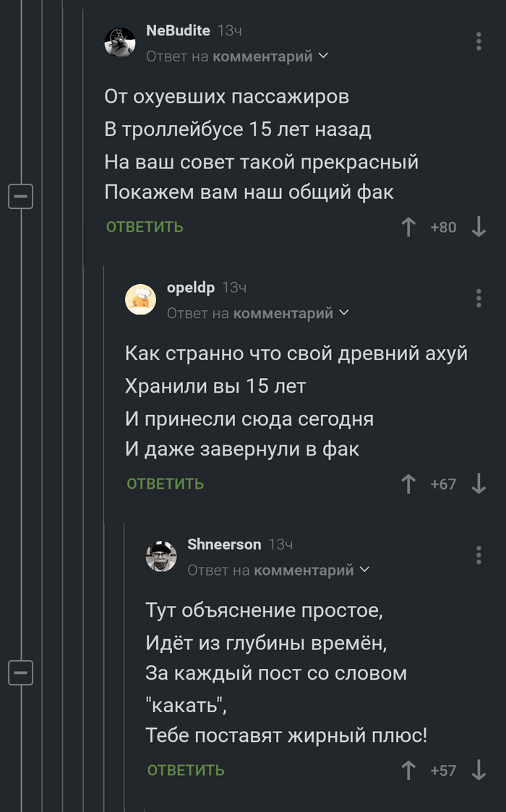
Task: Click opeldp's avatar picture
Action: tap(141, 299)
